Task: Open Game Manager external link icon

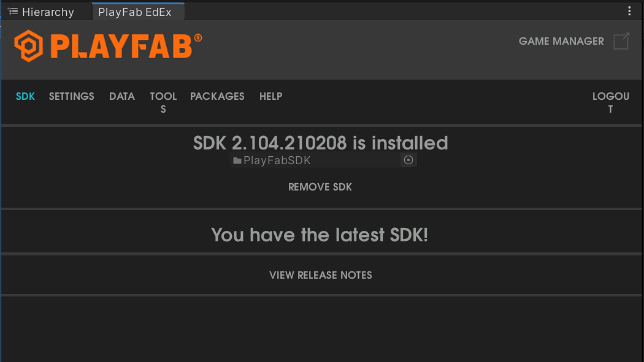Action: (621, 41)
